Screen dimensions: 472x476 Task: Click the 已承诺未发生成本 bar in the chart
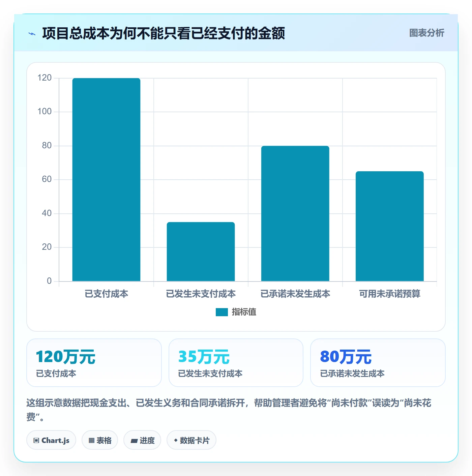pyautogui.click(x=295, y=213)
